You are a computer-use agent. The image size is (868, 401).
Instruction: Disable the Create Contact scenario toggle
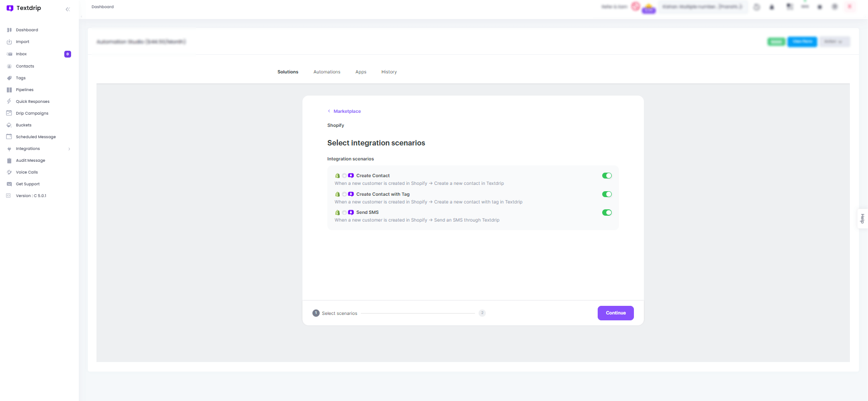[607, 176]
